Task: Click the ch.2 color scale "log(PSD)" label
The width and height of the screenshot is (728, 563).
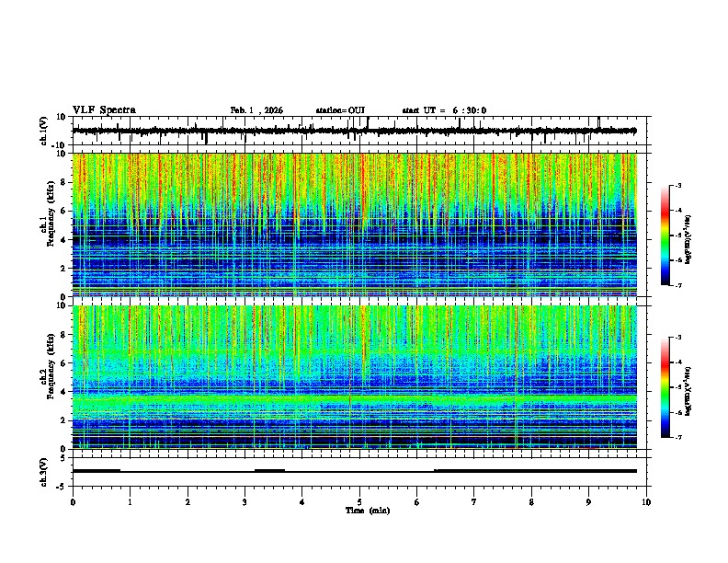Action: 689,391
